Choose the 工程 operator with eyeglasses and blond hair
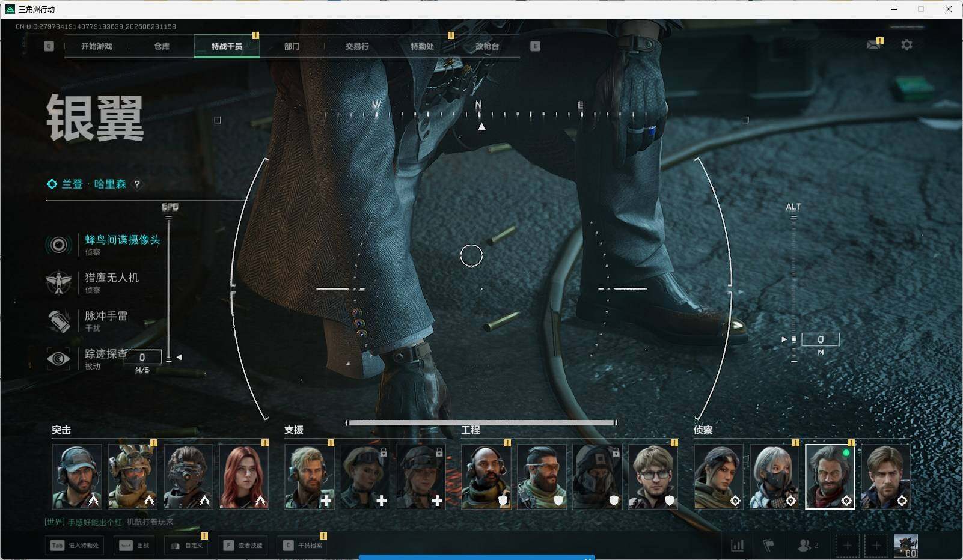The image size is (963, 560). (x=653, y=476)
